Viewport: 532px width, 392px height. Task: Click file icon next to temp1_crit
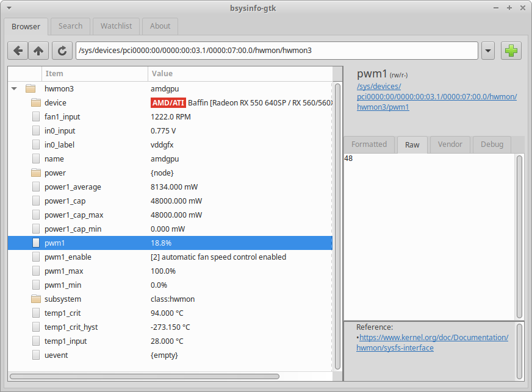coord(35,313)
